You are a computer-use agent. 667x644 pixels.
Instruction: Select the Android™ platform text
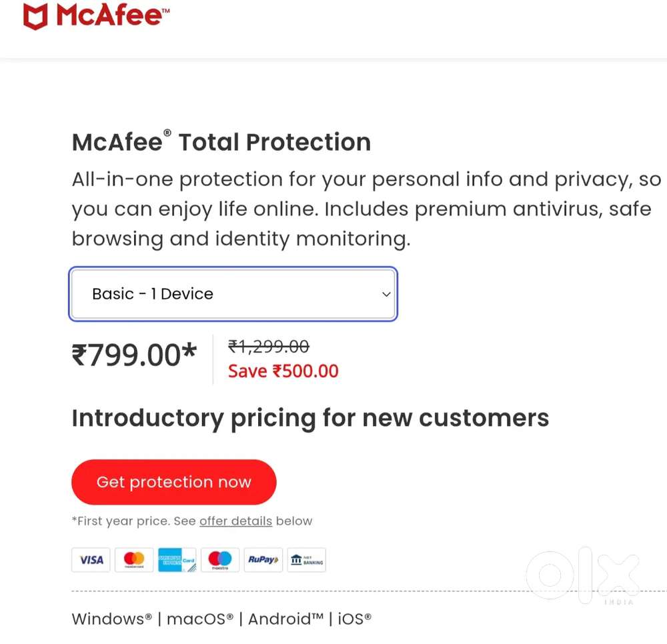click(x=284, y=619)
